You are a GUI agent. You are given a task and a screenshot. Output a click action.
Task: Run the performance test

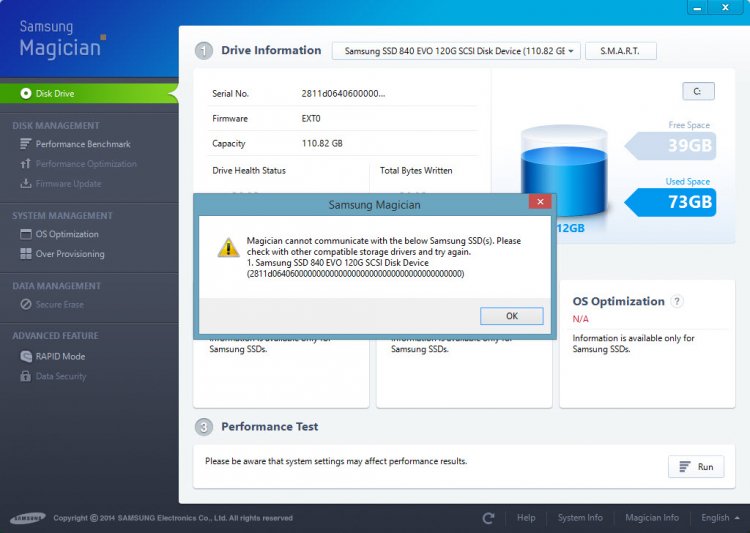pyautogui.click(x=696, y=466)
